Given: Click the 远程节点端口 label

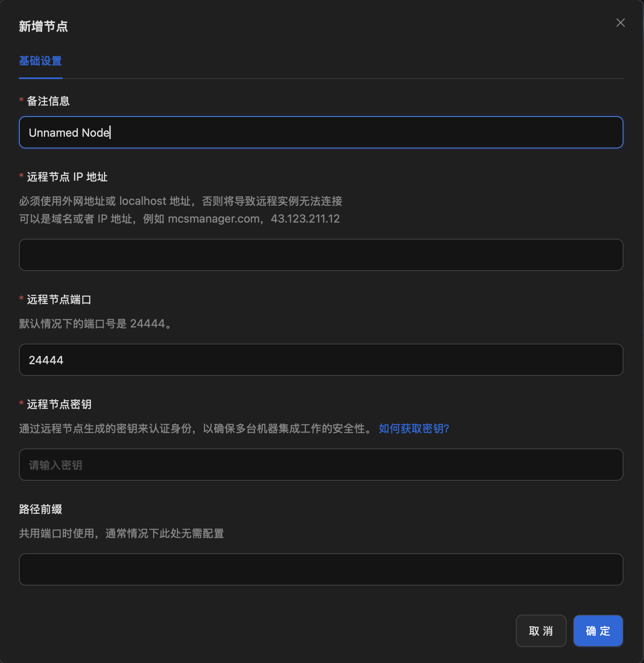Looking at the screenshot, I should point(59,300).
